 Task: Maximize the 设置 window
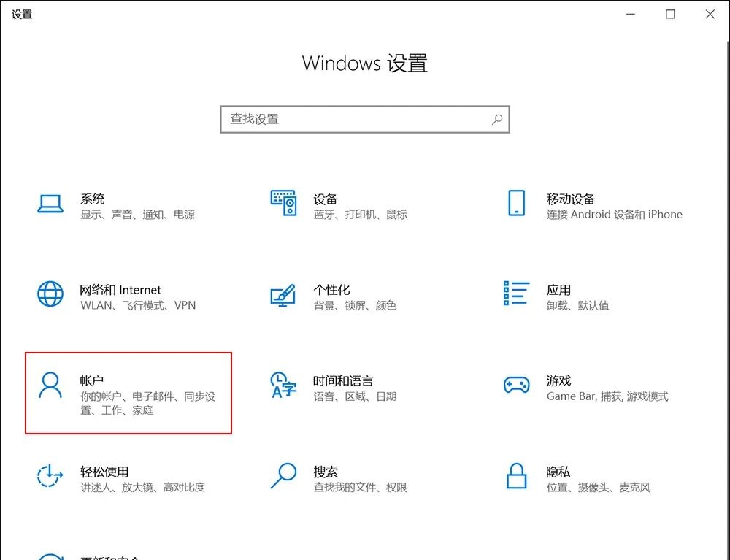(670, 15)
